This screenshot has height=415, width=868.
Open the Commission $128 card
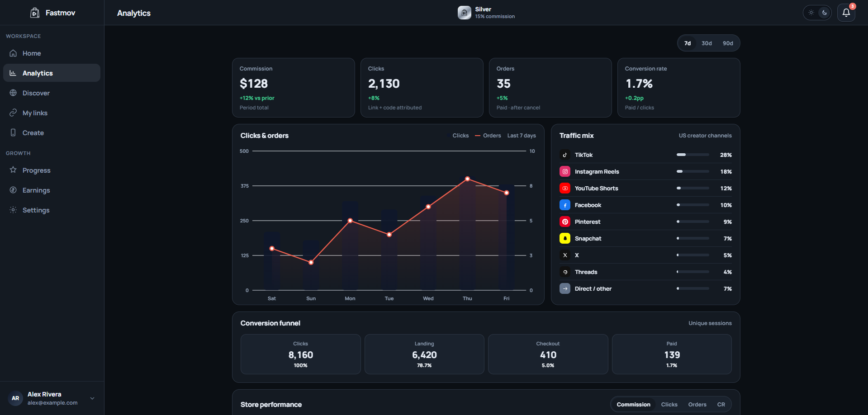[294, 88]
